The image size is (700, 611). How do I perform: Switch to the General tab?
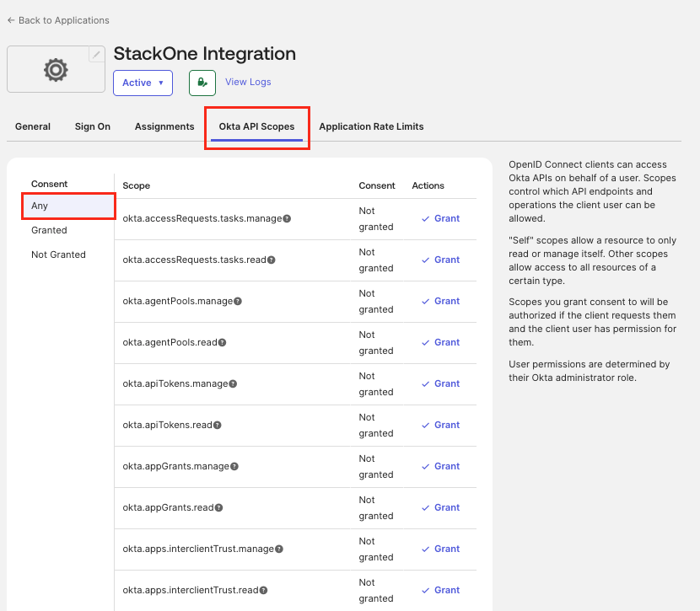click(x=33, y=126)
